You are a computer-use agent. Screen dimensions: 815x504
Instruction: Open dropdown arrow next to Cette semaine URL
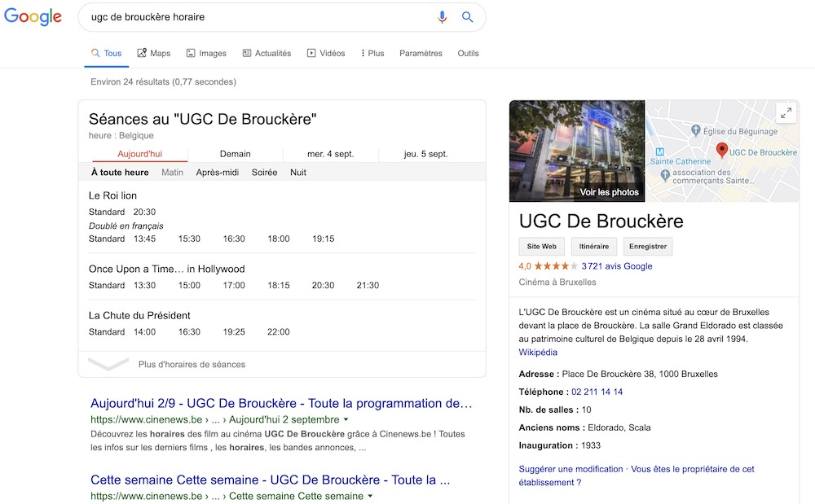point(370,496)
